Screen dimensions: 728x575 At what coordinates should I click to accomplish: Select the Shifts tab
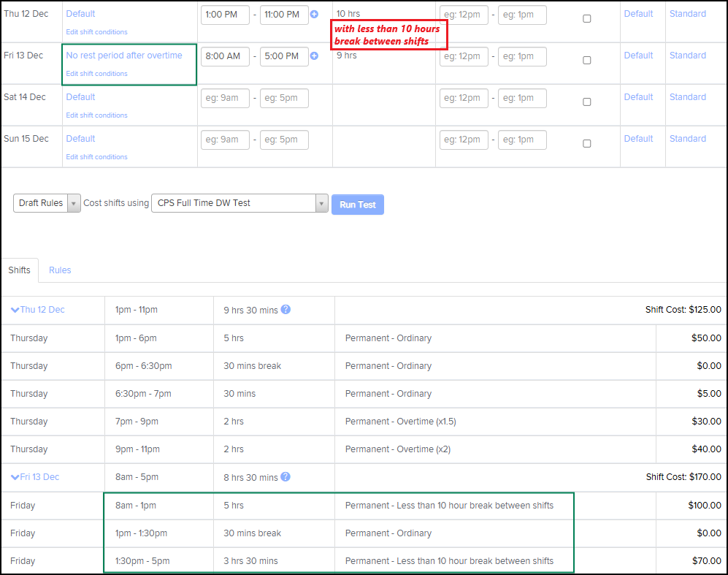[19, 270]
